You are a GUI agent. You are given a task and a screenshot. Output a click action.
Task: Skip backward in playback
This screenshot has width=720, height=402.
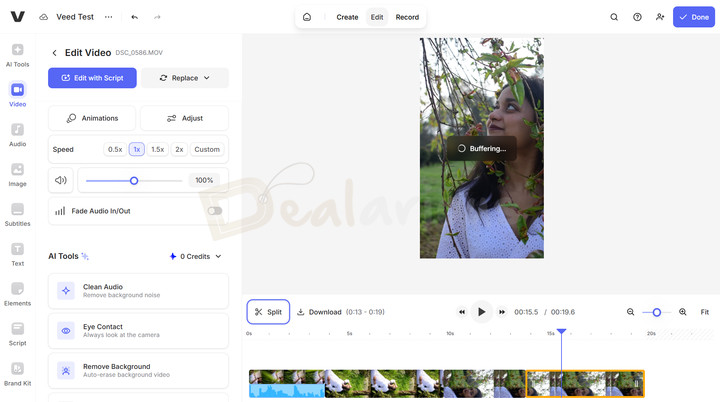pyautogui.click(x=462, y=312)
